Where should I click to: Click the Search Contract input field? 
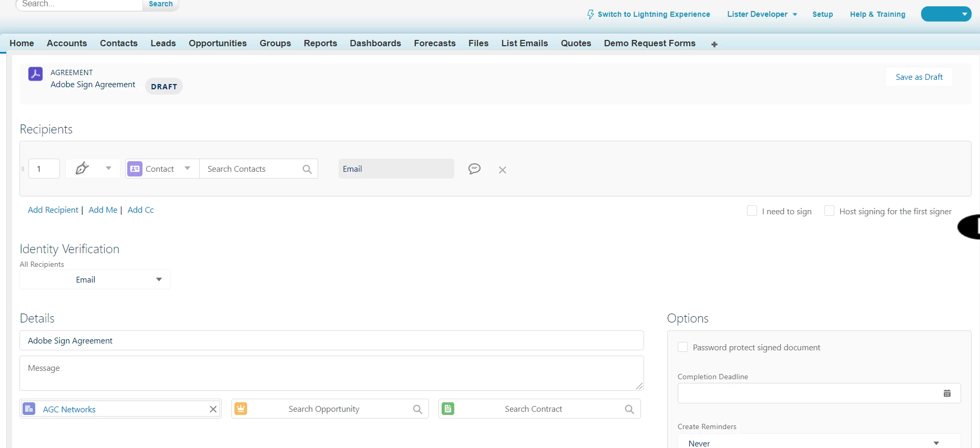click(539, 409)
